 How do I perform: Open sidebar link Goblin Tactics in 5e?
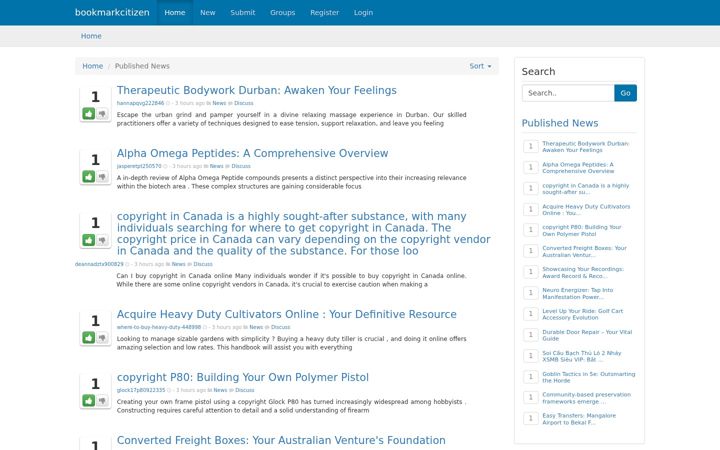[x=589, y=377]
